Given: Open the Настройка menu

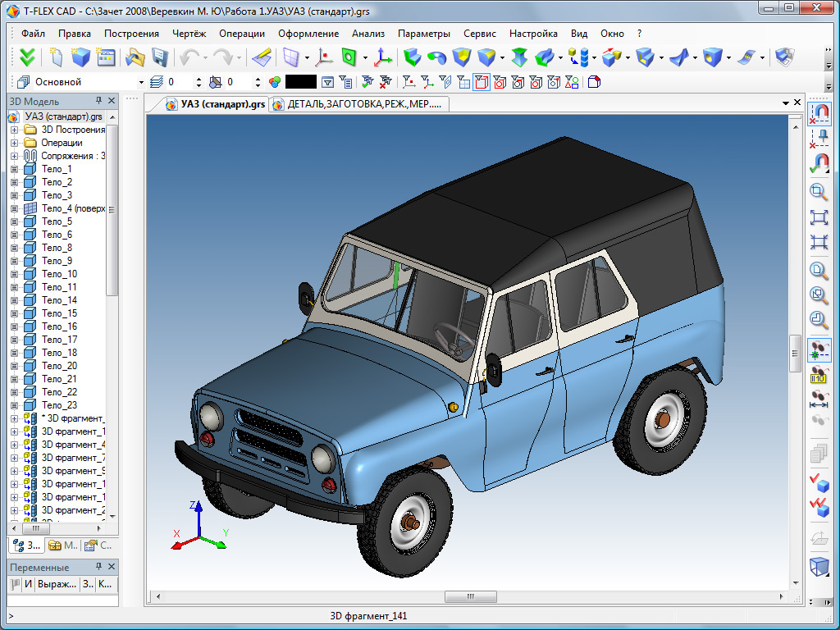Looking at the screenshot, I should 533,33.
